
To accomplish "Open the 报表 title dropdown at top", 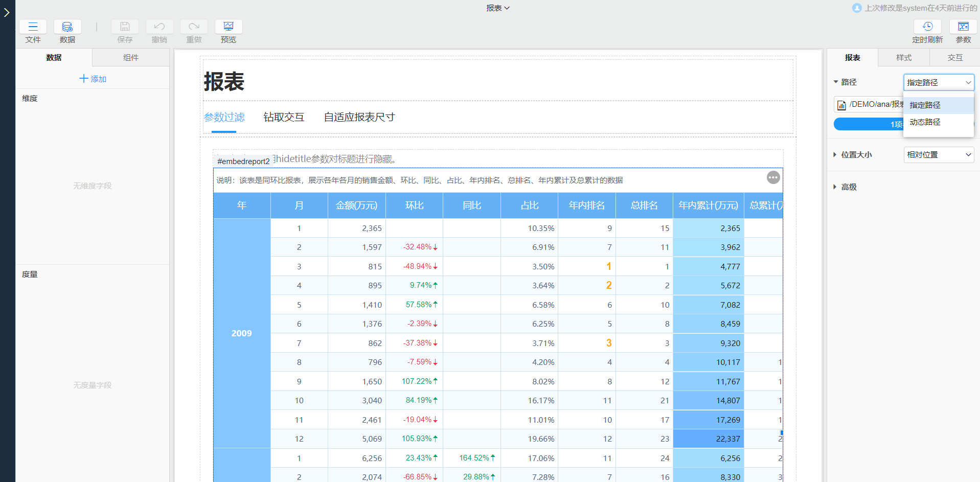I will pos(497,8).
